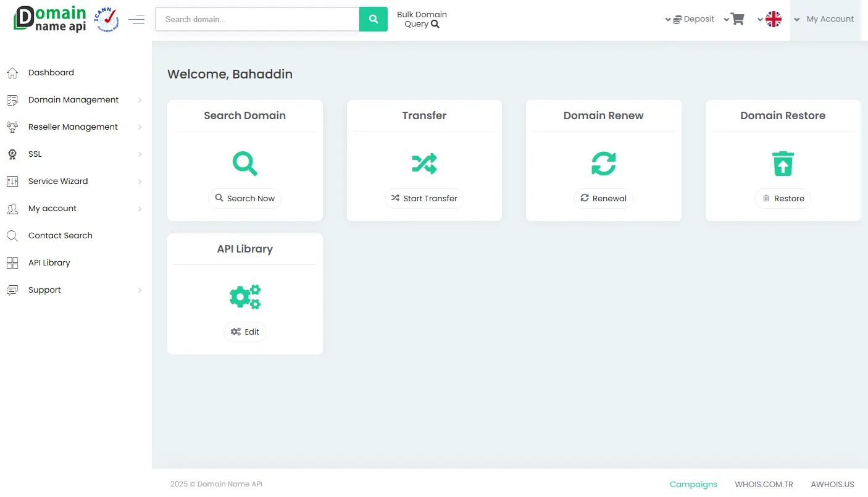The image size is (868, 497).
Task: Toggle the hamburger sidebar menu icon
Action: coord(136,20)
